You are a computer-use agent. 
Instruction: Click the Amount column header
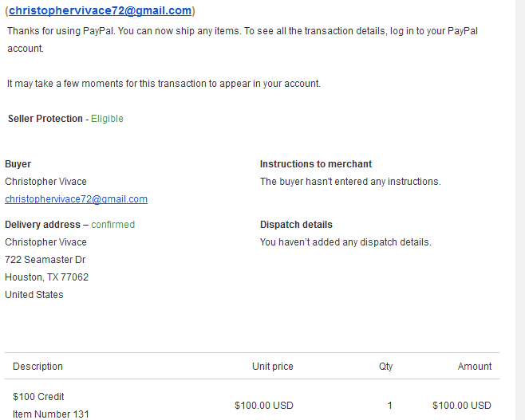(x=475, y=367)
